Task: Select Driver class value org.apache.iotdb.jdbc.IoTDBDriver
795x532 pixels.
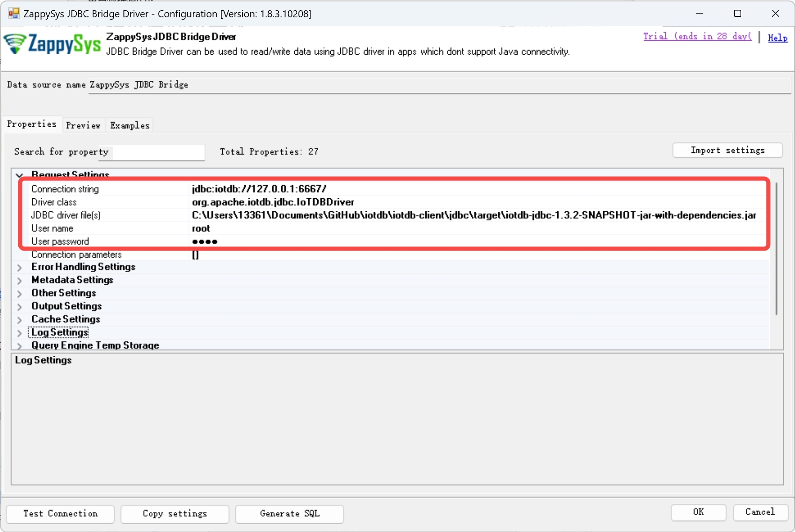Action: pos(273,202)
